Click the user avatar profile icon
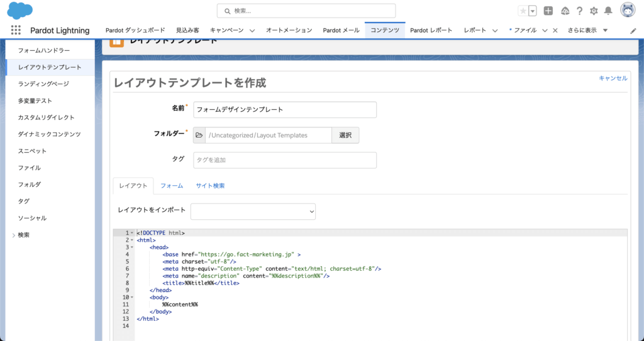 point(628,10)
